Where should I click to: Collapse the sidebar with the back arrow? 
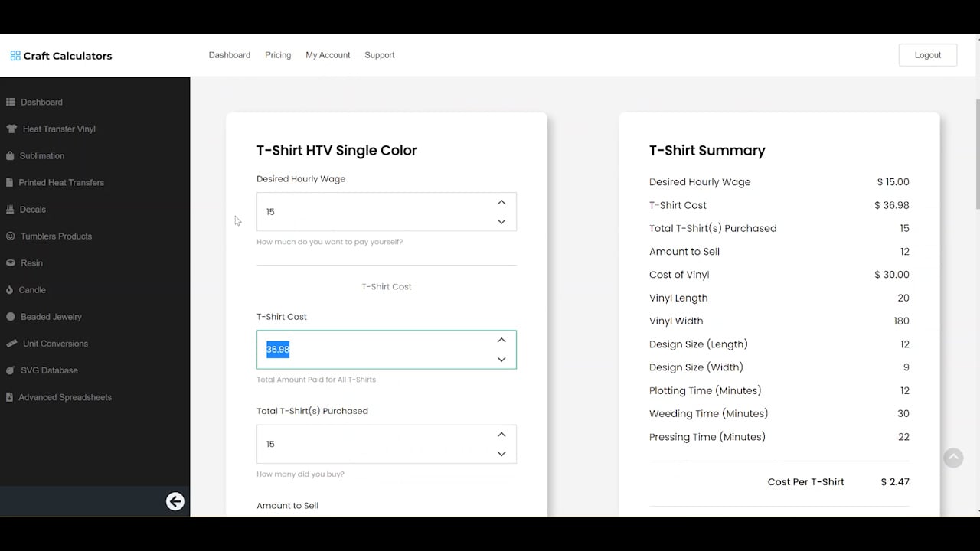click(x=175, y=501)
